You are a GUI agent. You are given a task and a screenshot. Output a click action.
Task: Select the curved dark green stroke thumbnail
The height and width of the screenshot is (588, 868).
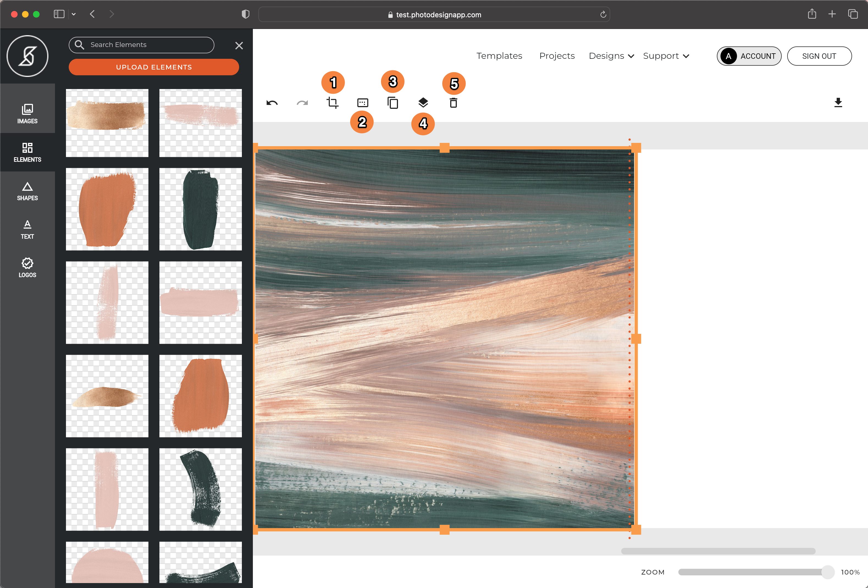click(201, 489)
